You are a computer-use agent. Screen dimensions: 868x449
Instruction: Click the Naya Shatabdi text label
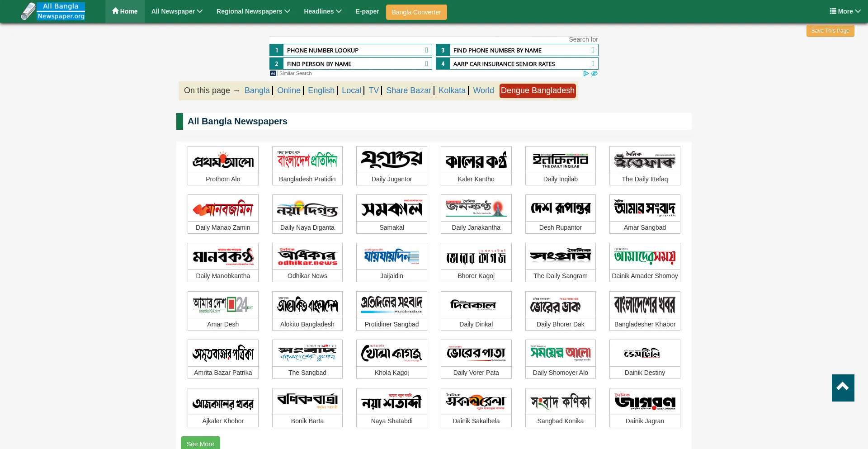(x=392, y=421)
